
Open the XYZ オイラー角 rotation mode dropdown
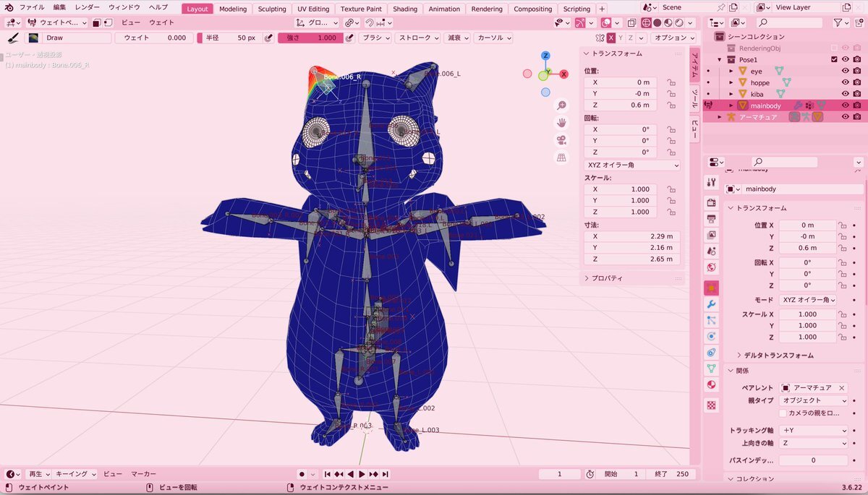pos(632,165)
